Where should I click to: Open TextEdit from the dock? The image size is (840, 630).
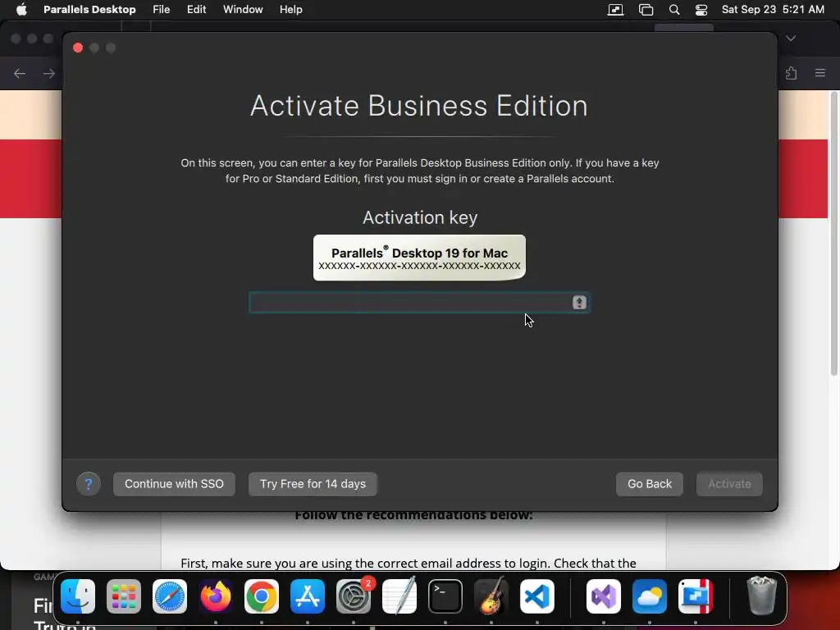click(399, 596)
